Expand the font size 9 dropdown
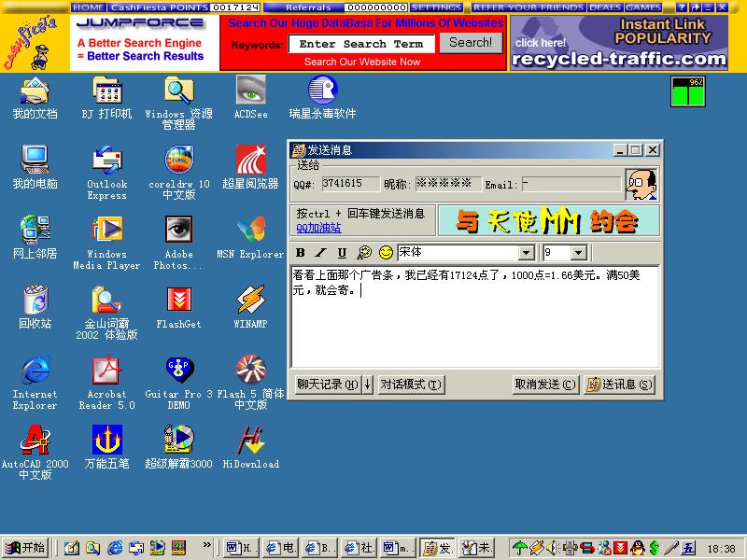747x560 pixels. (x=578, y=252)
